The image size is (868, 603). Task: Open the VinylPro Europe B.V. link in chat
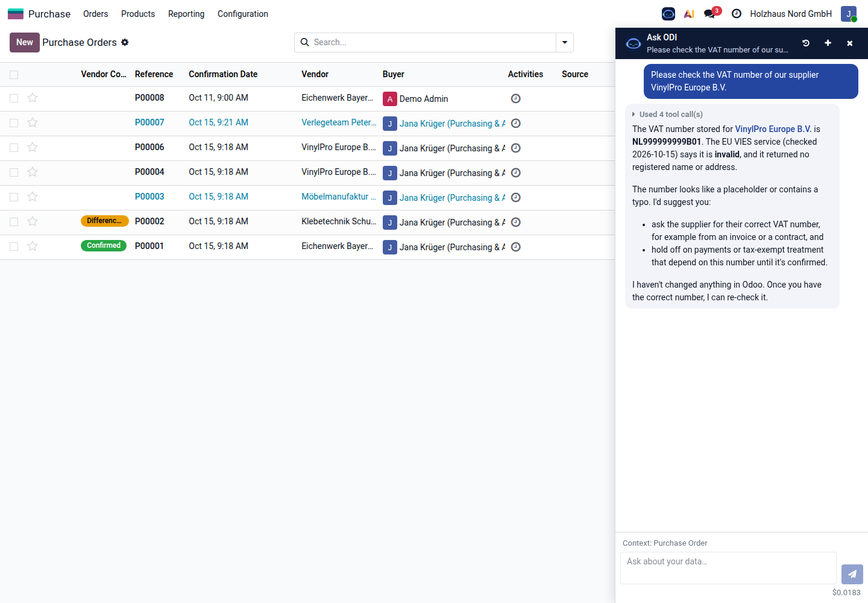coord(773,129)
